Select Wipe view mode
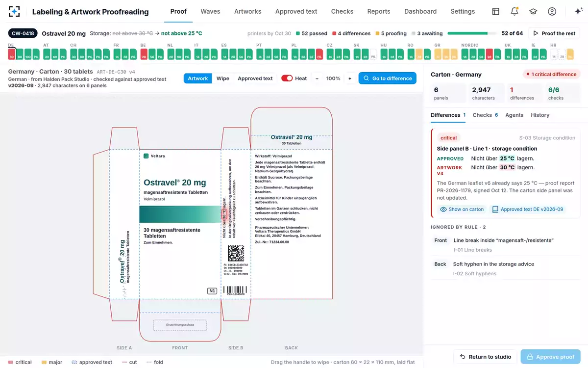This screenshot has width=588, height=368. click(x=223, y=79)
